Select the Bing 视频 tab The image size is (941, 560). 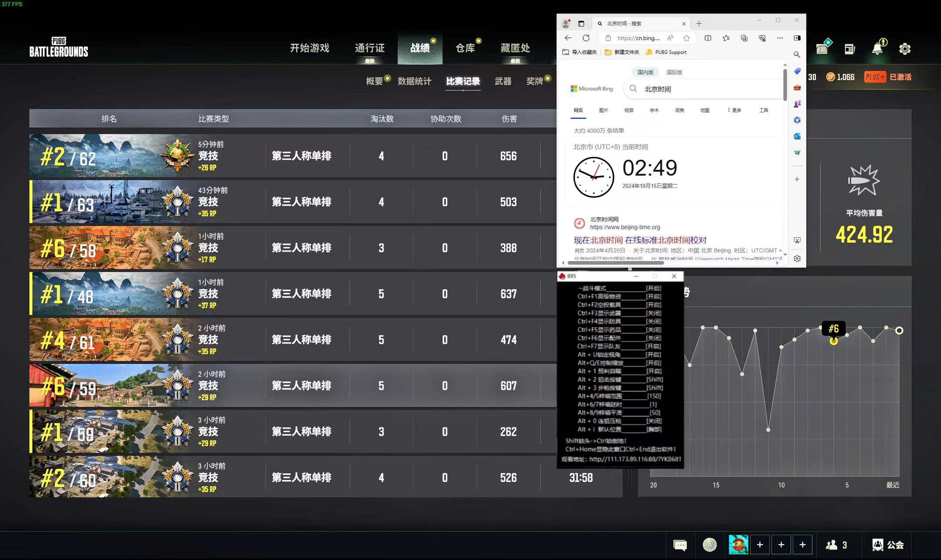pos(629,110)
